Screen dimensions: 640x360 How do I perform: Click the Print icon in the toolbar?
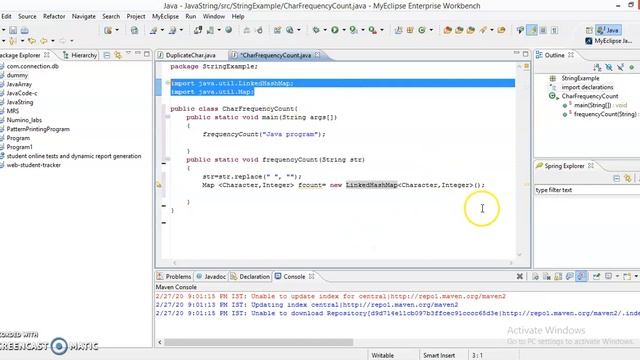click(x=24, y=30)
